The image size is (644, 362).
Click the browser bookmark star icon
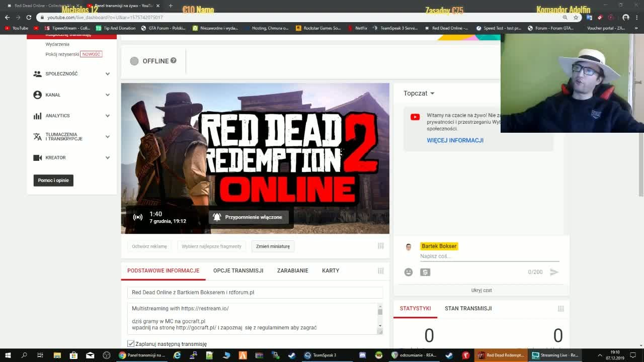click(x=576, y=17)
